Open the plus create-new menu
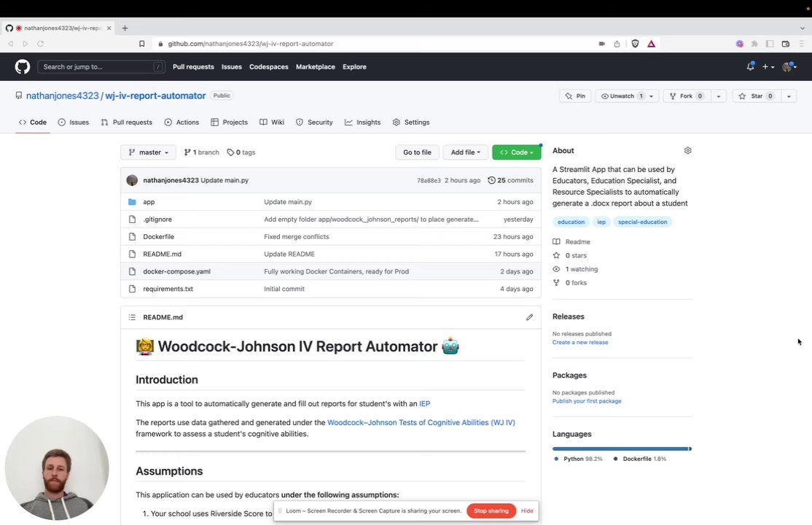The image size is (812, 525). 768,67
